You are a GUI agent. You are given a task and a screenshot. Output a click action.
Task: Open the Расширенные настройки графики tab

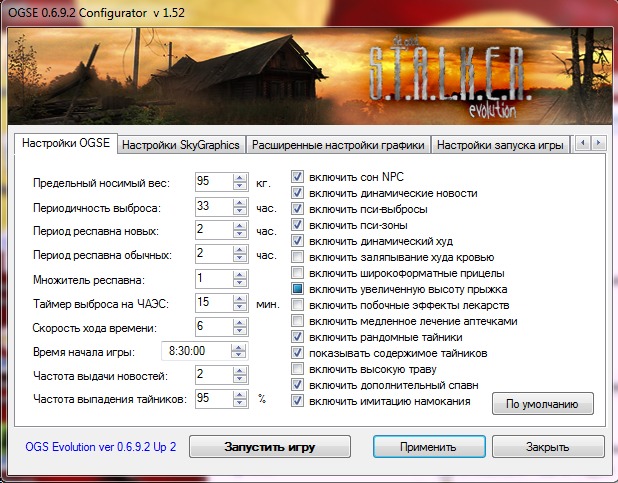[x=338, y=145]
